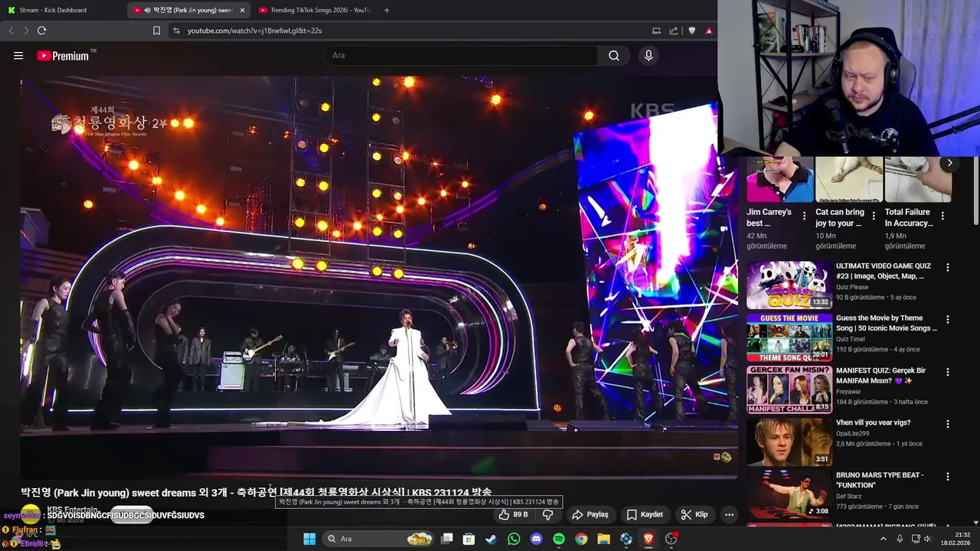The width and height of the screenshot is (980, 551).
Task: Open Vhen vill you vear vigs thumbnail
Action: pos(789,441)
